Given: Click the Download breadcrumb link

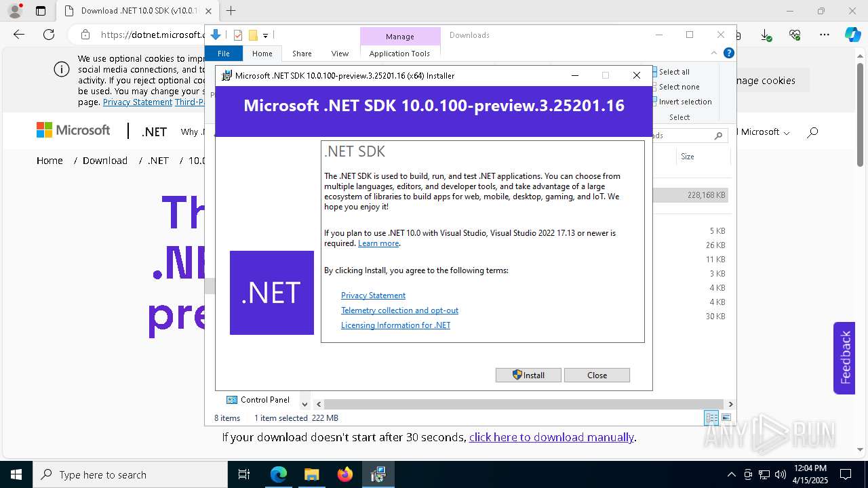Looking at the screenshot, I should [105, 161].
